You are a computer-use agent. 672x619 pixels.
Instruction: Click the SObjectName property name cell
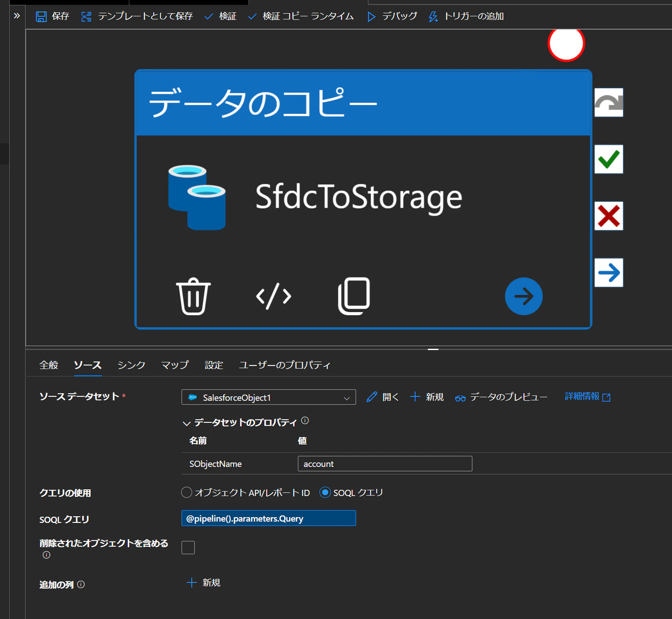(x=215, y=464)
